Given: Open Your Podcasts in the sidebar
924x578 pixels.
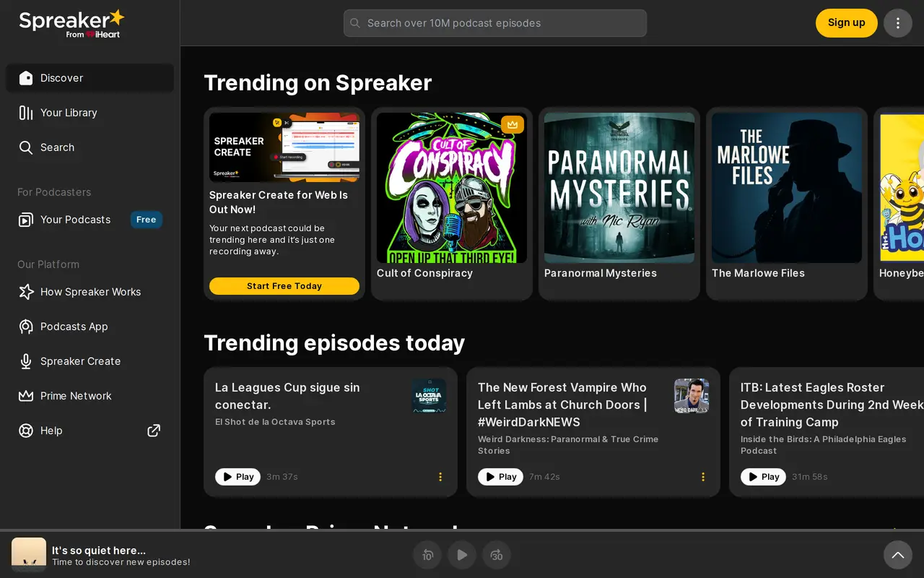Looking at the screenshot, I should coord(90,220).
